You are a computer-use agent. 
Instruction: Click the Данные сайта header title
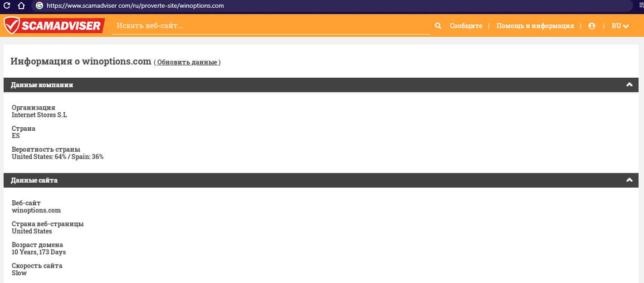[34, 180]
